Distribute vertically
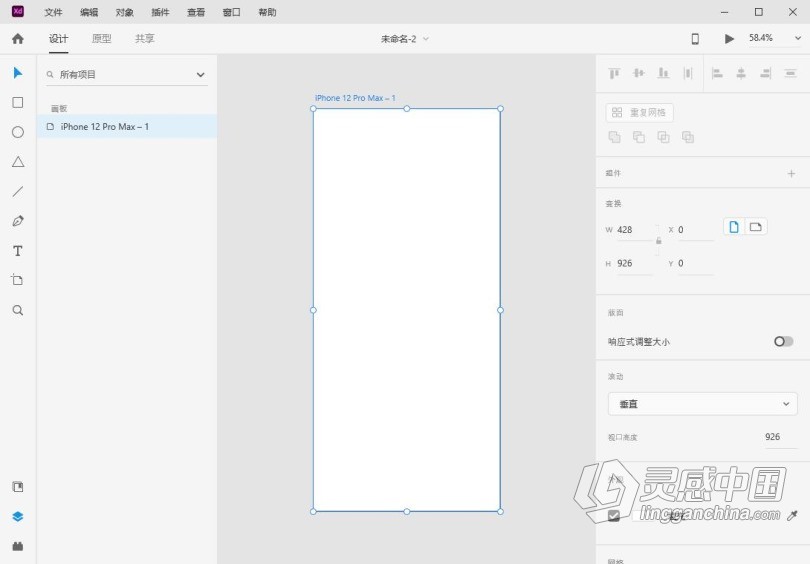The image size is (810, 564). [x=790, y=73]
